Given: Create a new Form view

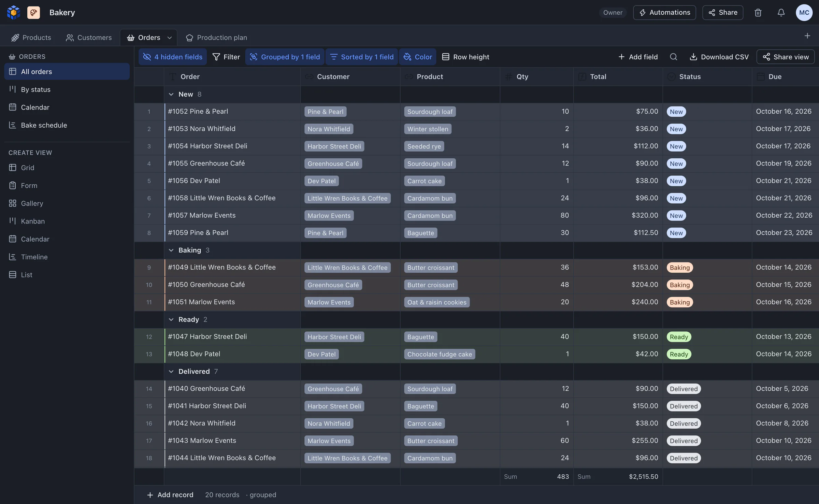Looking at the screenshot, I should [x=67, y=186].
